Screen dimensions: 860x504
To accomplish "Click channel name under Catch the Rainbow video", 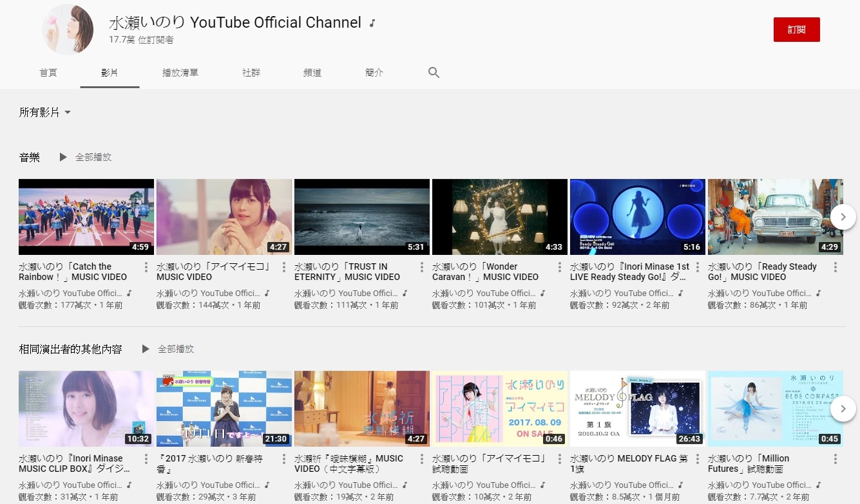I will (70, 294).
